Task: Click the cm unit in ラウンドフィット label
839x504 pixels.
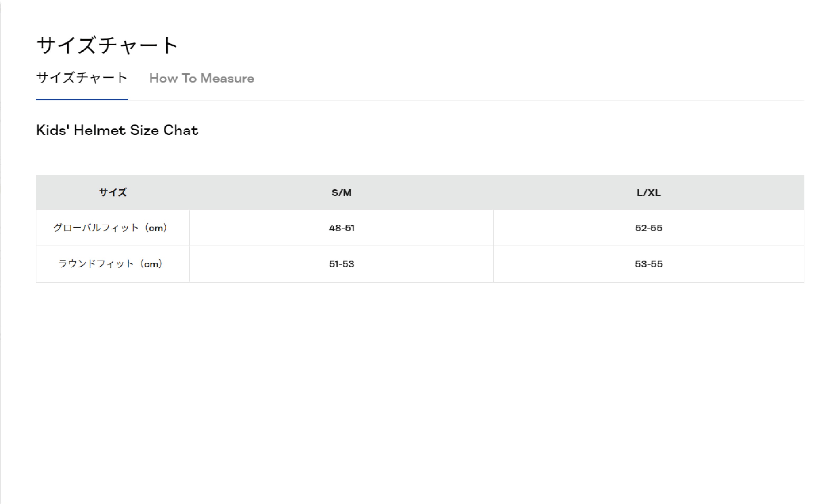Action: (151, 264)
